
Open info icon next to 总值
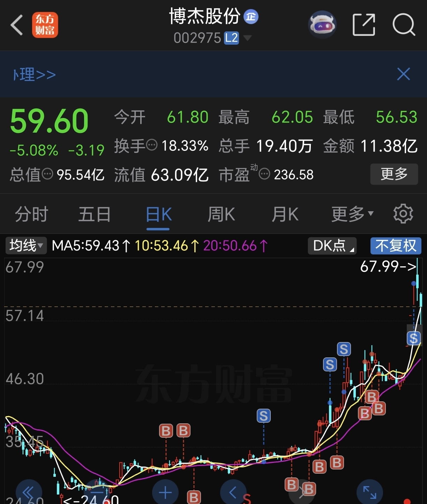[47, 173]
